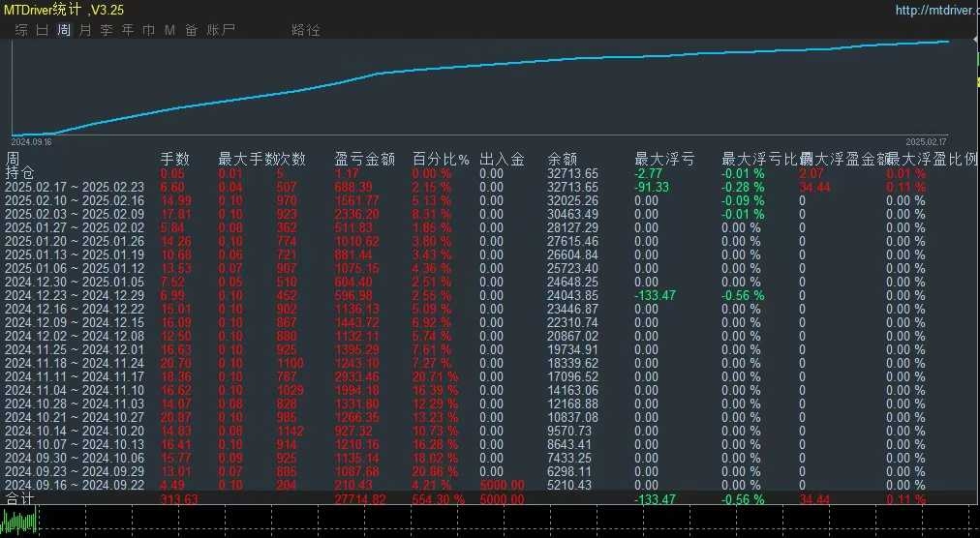This screenshot has width=980, height=538.
Task: Select the 2024.11.11 ~ 2024.11.17 week row
Action: [75, 376]
